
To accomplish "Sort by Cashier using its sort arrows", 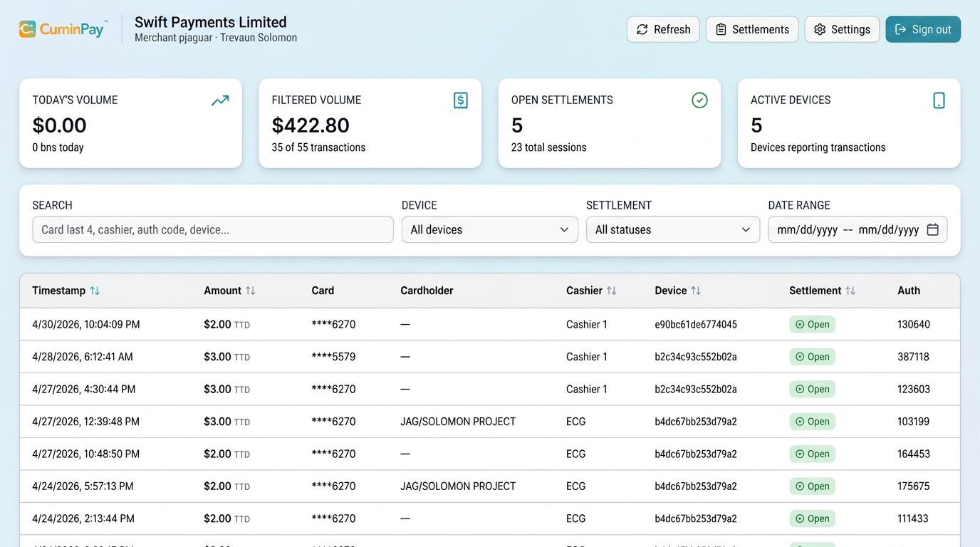I will click(611, 291).
